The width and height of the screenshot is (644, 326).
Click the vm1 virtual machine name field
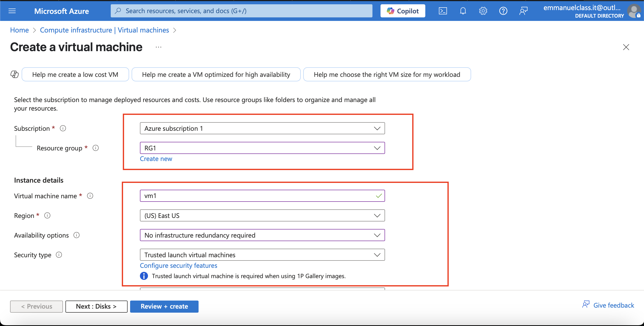coord(262,196)
